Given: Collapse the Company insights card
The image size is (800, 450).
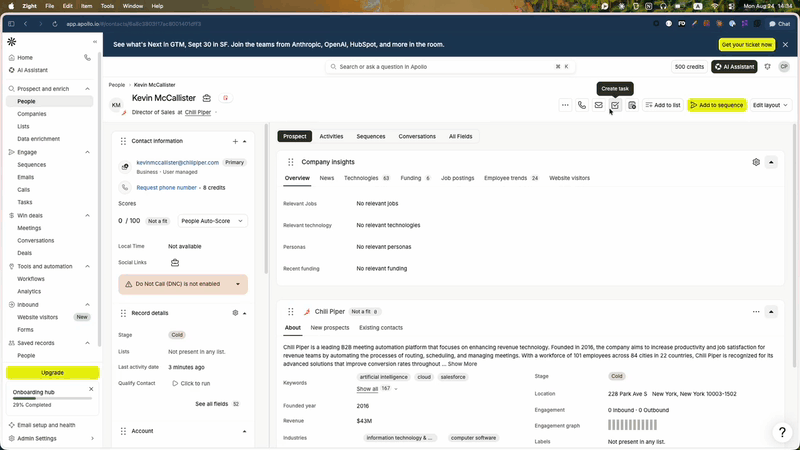Looking at the screenshot, I should coord(771,162).
